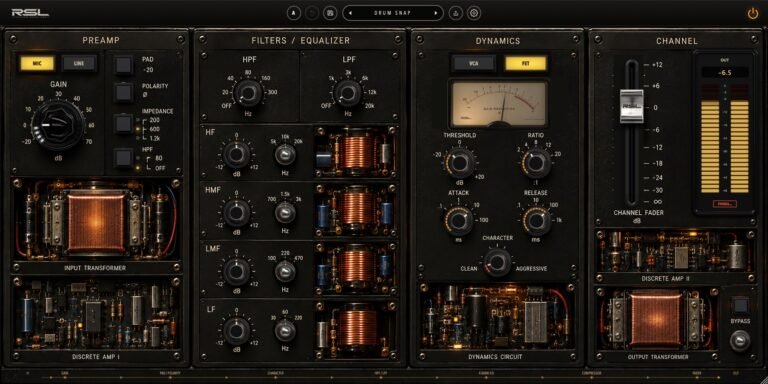Flip the toggle switch below BYPASS
768x384 pixels.
(740, 340)
